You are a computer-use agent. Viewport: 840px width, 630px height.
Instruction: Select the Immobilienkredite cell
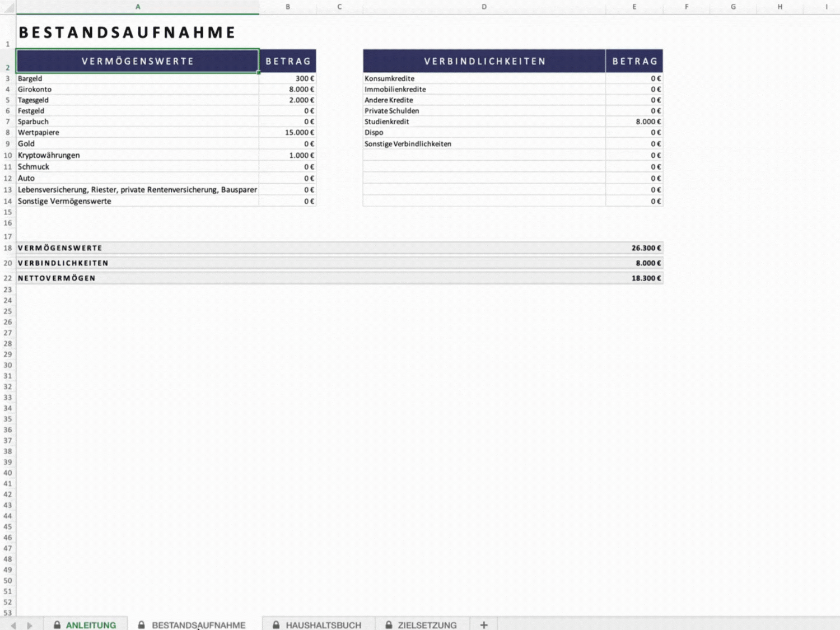click(484, 89)
